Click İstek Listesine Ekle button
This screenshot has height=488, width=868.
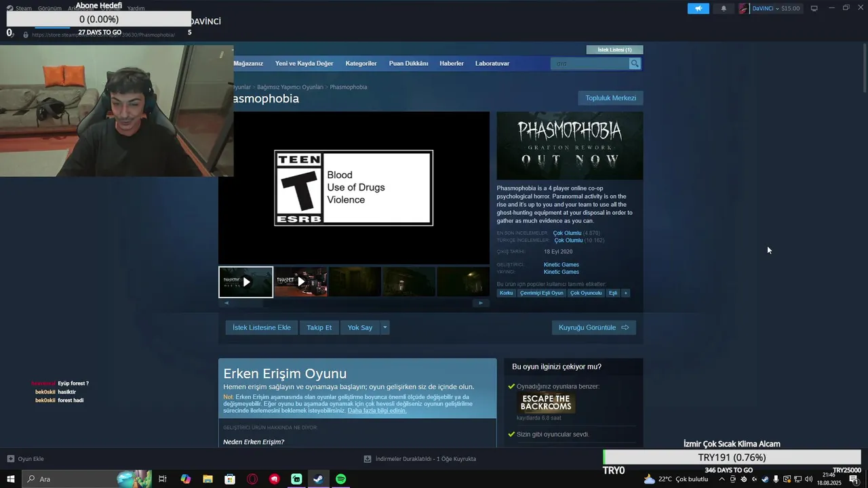pyautogui.click(x=262, y=327)
